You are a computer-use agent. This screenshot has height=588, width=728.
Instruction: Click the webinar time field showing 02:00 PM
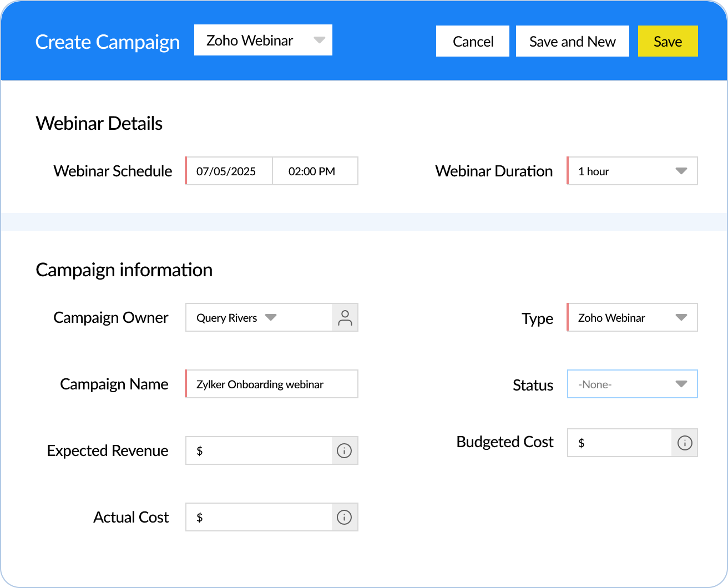click(x=314, y=171)
